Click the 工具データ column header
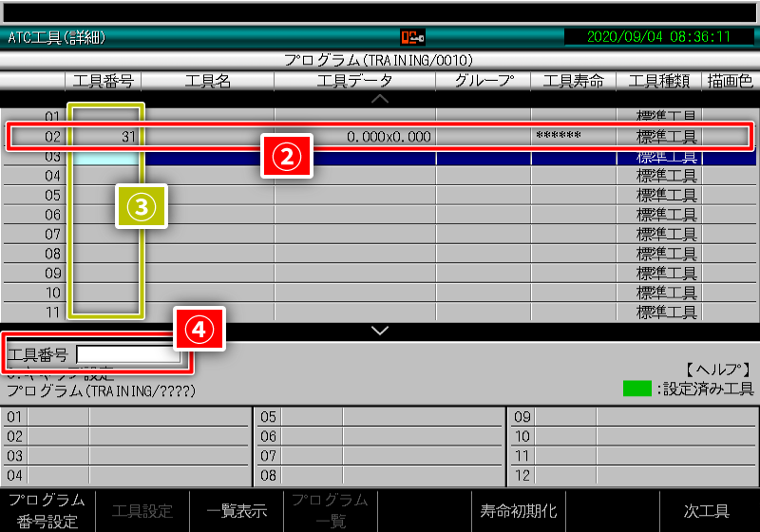The width and height of the screenshot is (760, 532). [x=354, y=82]
